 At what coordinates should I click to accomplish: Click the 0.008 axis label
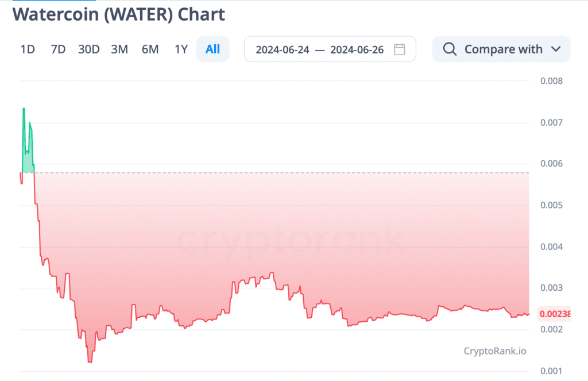point(552,80)
